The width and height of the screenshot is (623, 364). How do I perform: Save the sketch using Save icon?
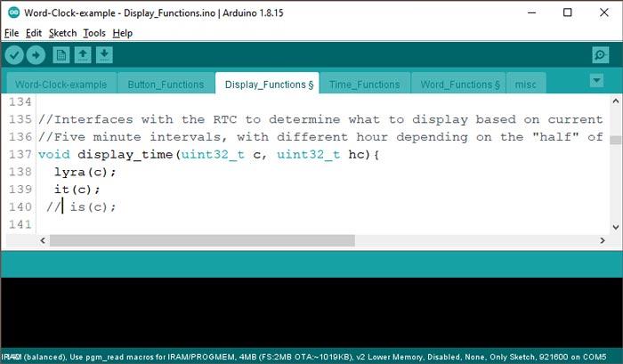click(104, 55)
